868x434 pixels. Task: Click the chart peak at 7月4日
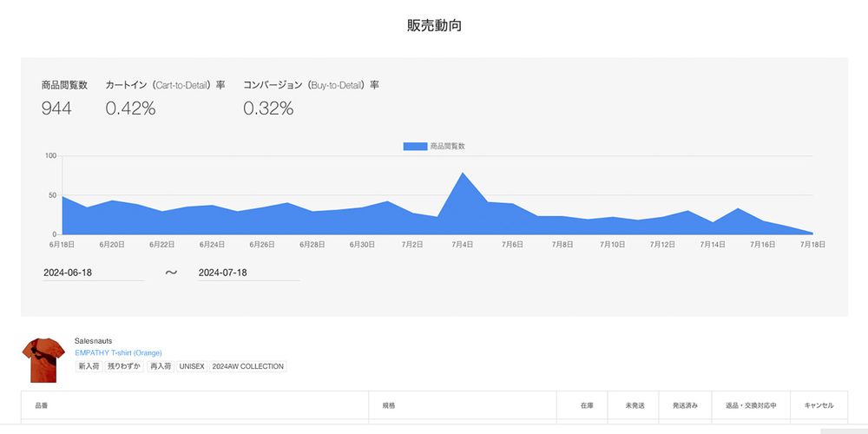pos(463,174)
